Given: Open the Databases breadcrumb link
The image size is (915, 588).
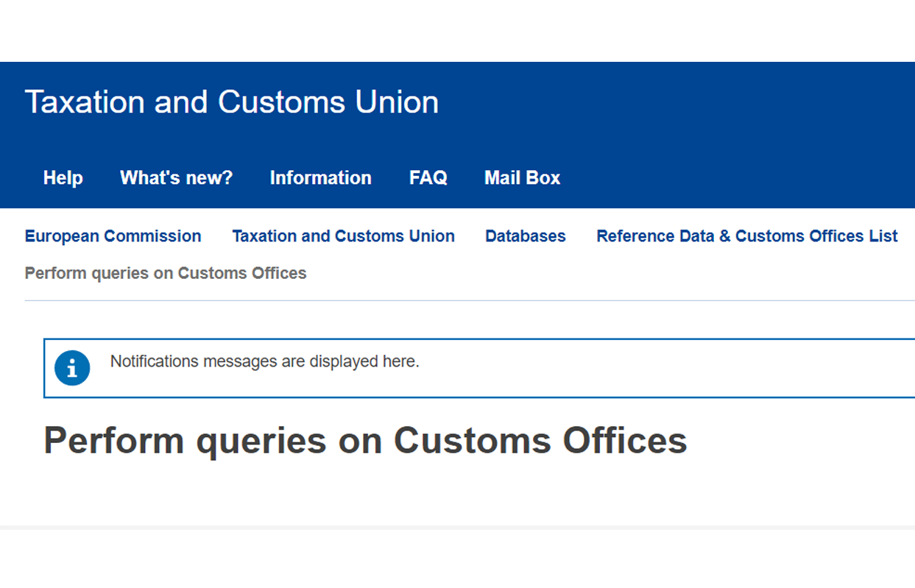Looking at the screenshot, I should (526, 236).
